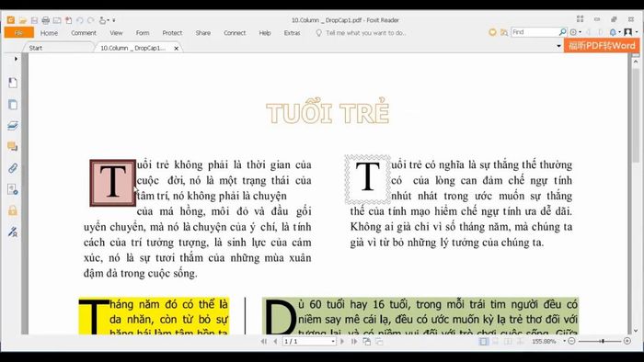
Task: Open the Digital Signatures panel
Action: coord(13,232)
